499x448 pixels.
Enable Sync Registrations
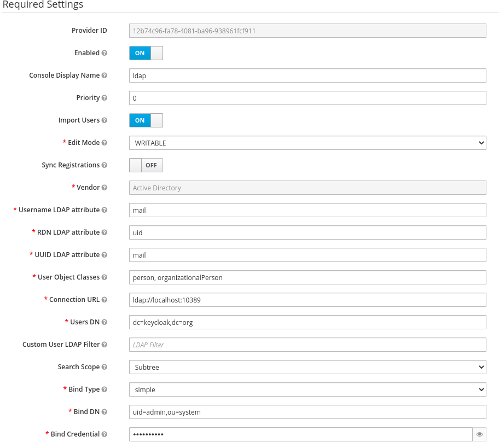point(146,165)
